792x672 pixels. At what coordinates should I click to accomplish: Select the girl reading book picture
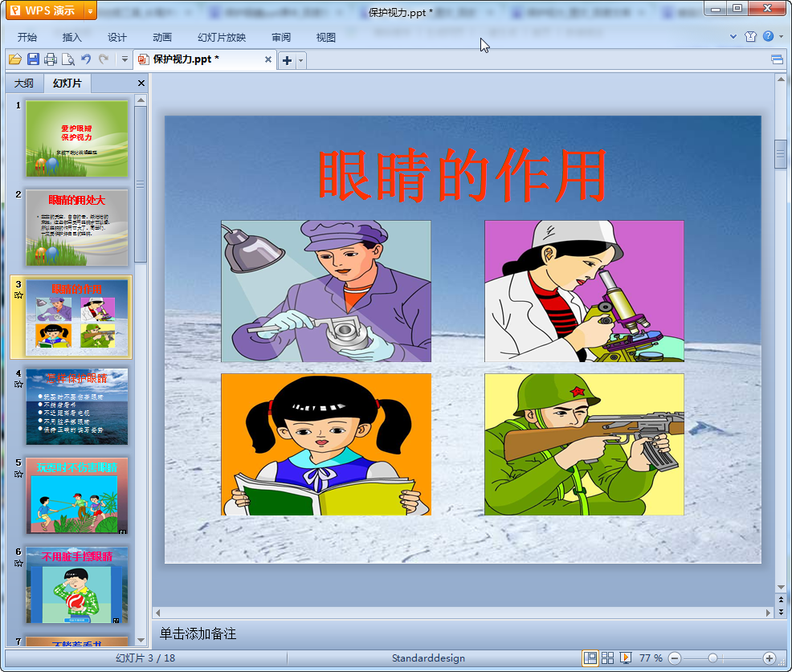(x=326, y=444)
